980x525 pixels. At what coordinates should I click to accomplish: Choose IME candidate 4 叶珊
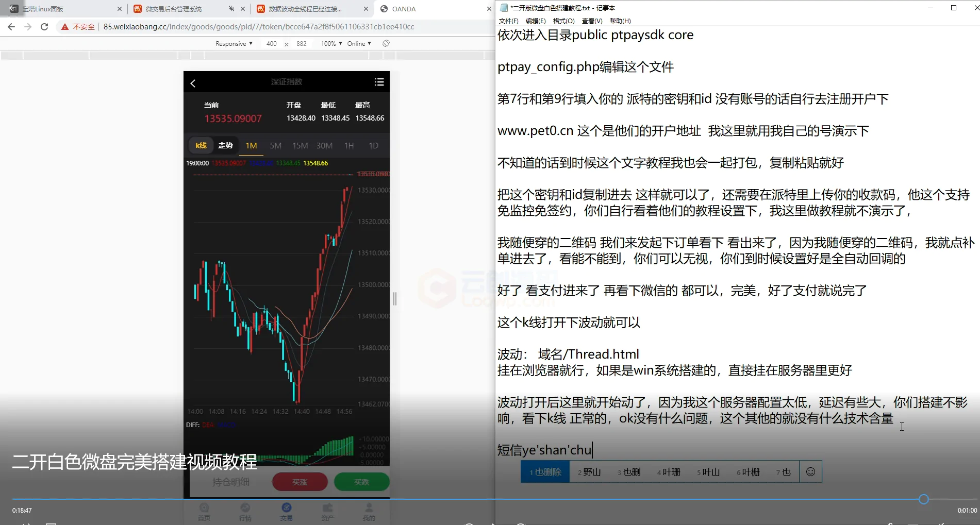pyautogui.click(x=669, y=472)
